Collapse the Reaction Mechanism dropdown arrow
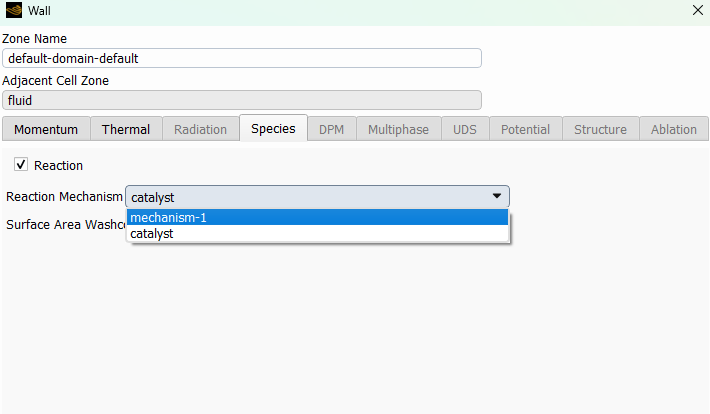 point(497,197)
